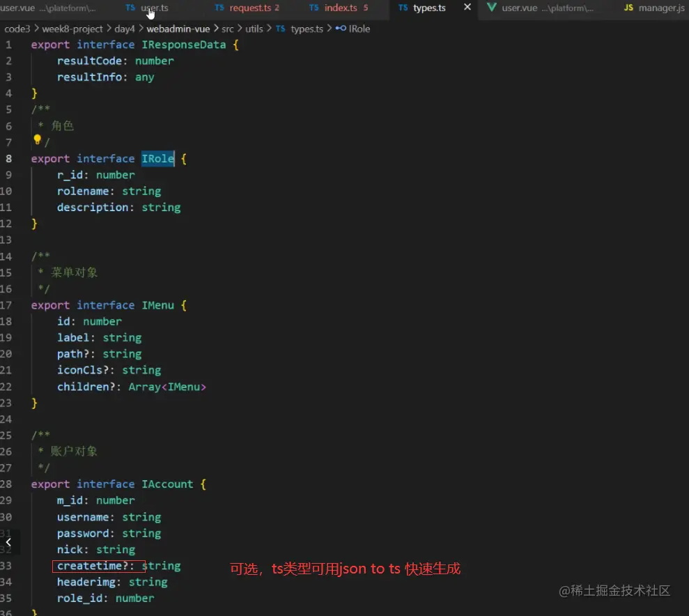
Task: Click the password property
Action: tap(83, 533)
